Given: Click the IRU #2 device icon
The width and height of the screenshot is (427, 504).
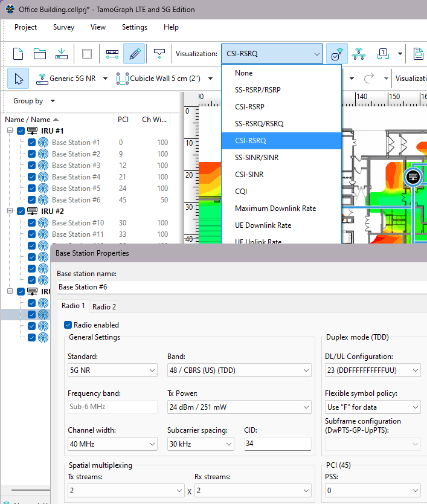Looking at the screenshot, I should (32, 211).
